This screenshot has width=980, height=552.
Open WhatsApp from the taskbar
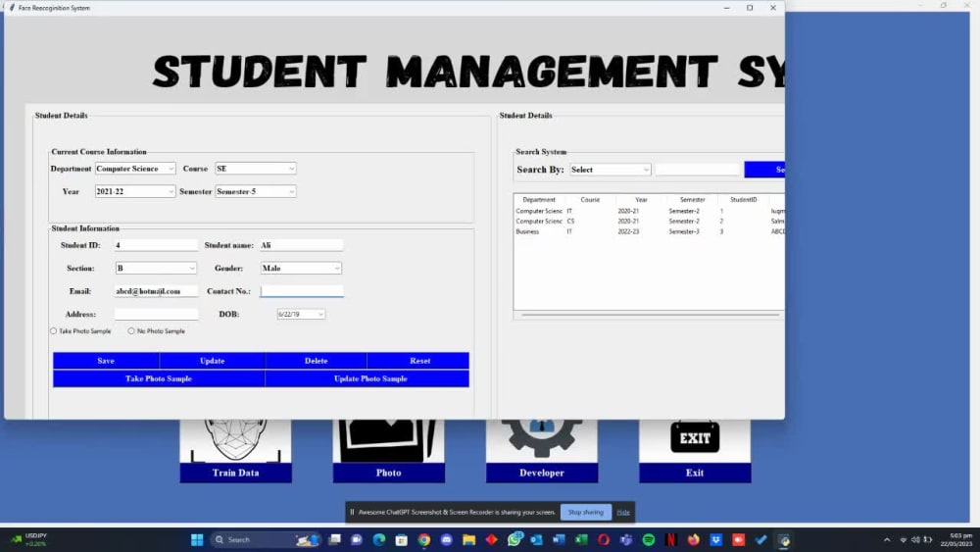(514, 539)
